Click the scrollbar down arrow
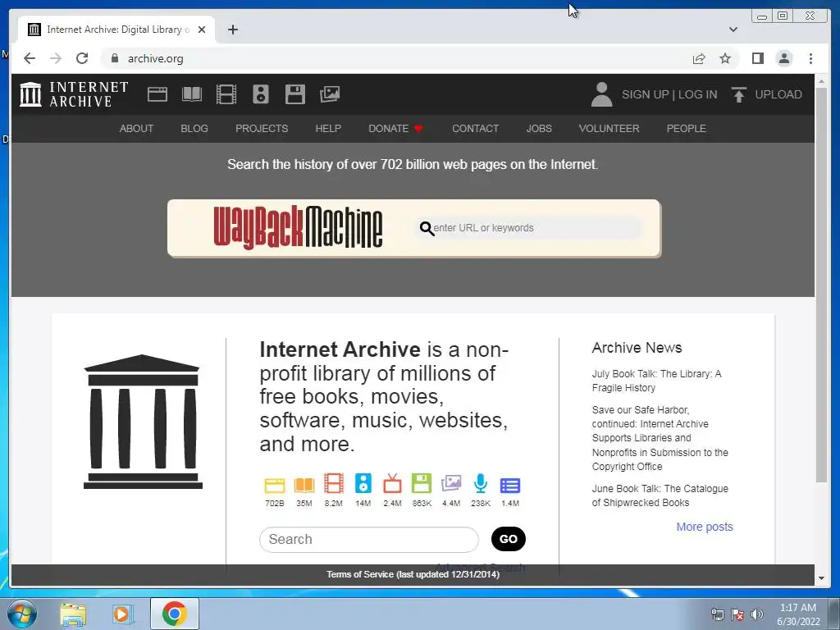This screenshot has width=840, height=630. pyautogui.click(x=821, y=578)
